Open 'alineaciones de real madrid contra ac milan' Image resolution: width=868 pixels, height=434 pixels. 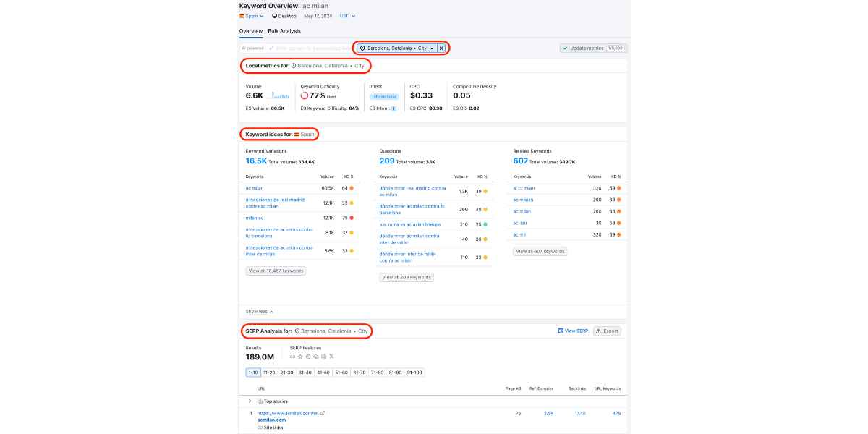point(275,203)
